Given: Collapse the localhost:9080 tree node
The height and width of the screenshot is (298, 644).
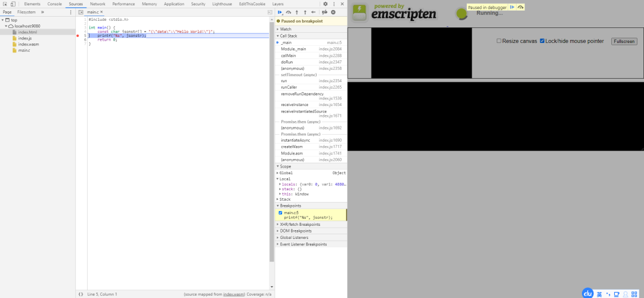Looking at the screenshot, I should click(x=6, y=26).
